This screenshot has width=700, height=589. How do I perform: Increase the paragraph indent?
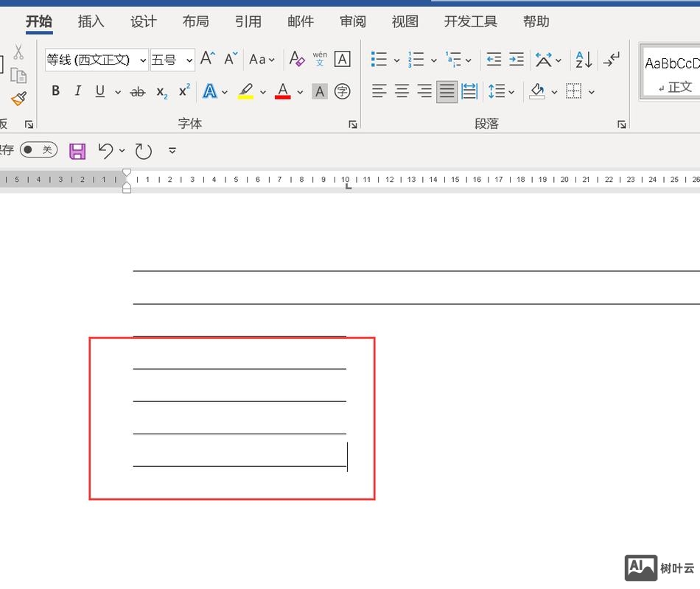517,60
